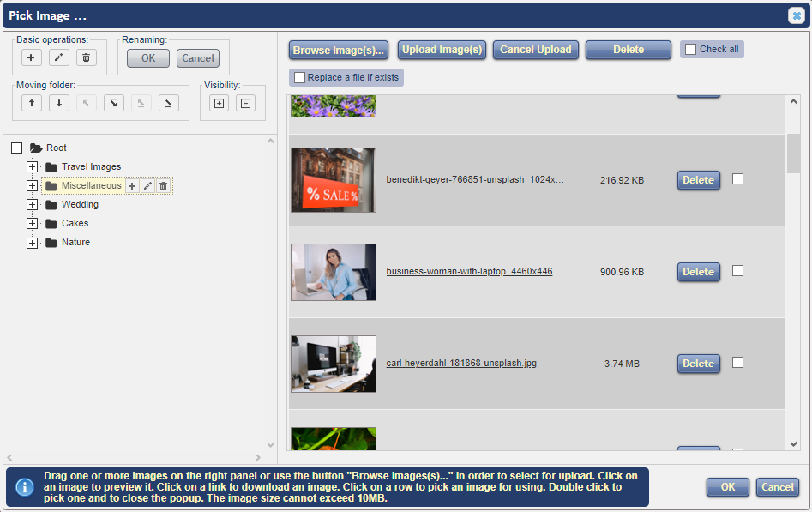The width and height of the screenshot is (812, 512).
Task: Click the image list scroll up arrow
Action: point(793,102)
